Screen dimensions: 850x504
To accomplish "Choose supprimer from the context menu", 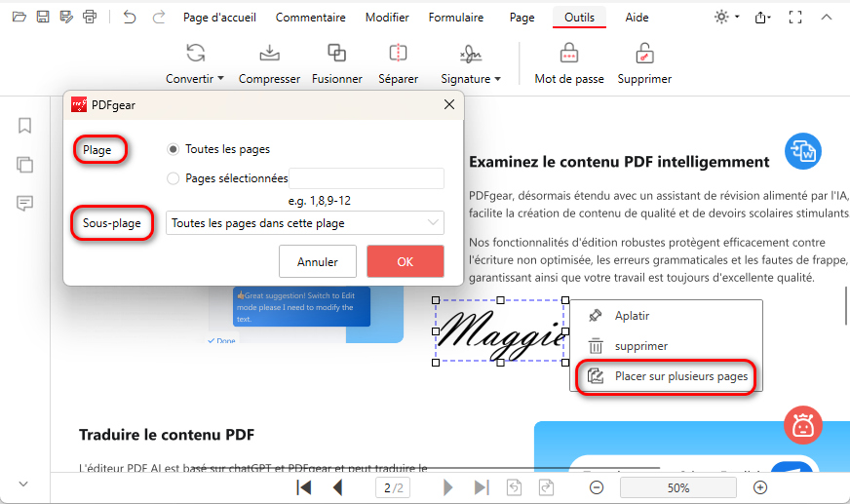I will [x=666, y=346].
